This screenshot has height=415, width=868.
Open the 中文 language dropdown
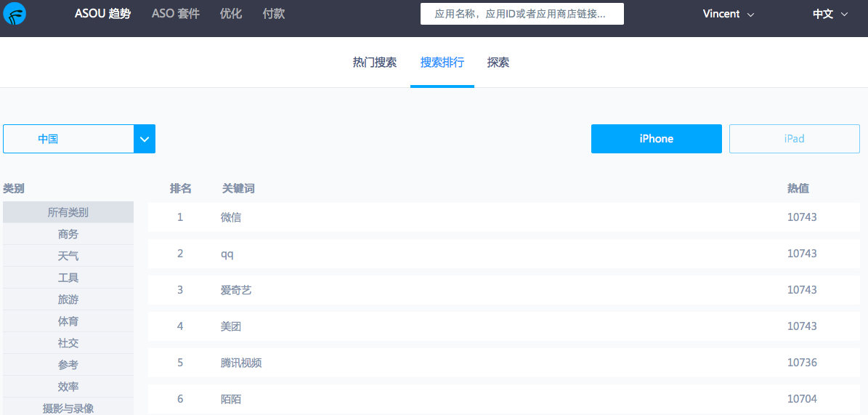click(830, 15)
